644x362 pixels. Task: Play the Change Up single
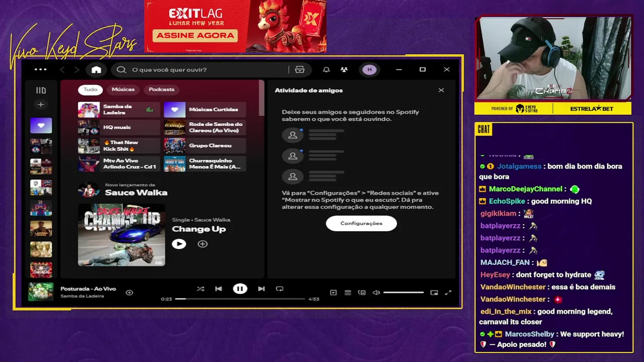tap(179, 244)
